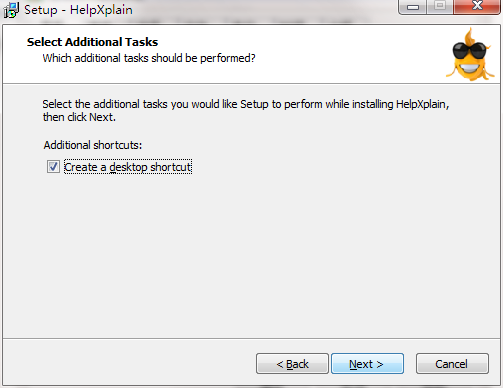503x388 pixels.
Task: Click the 'Setup - HelpXplain' title bar text
Action: [78, 10]
